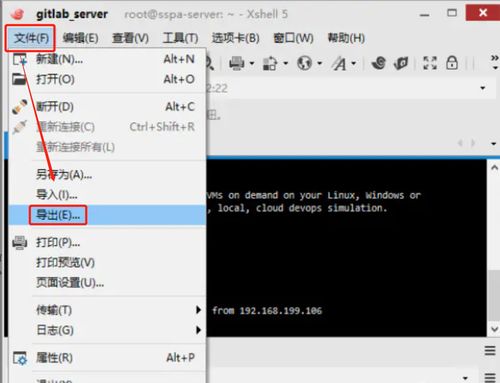Click the padlock lock-screen toolbar icon
Viewport: 500px width, 383px height.
[452, 63]
